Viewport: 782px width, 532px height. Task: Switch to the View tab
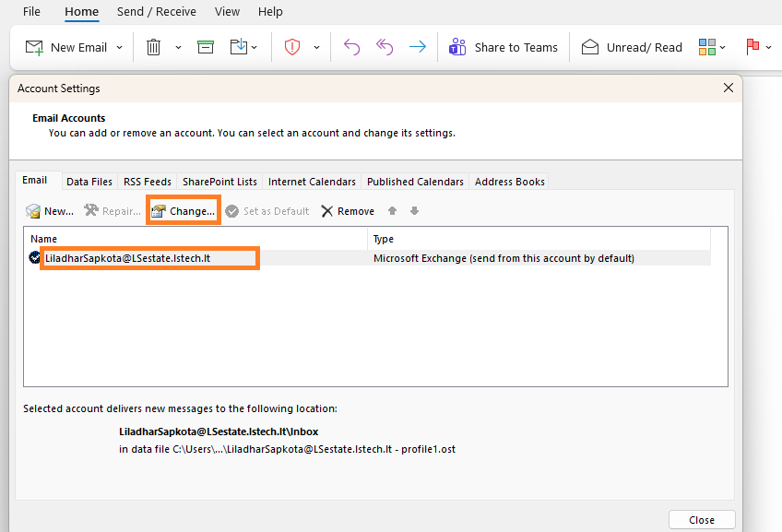point(227,11)
